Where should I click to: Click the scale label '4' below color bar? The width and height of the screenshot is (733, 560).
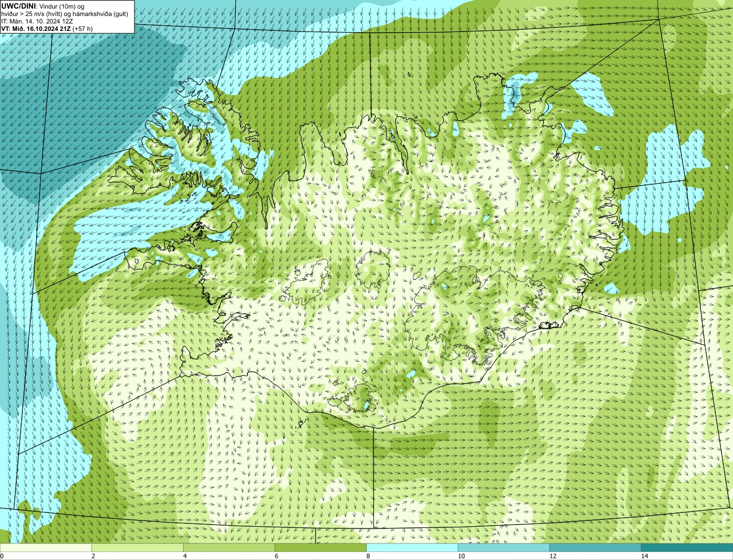point(184,556)
